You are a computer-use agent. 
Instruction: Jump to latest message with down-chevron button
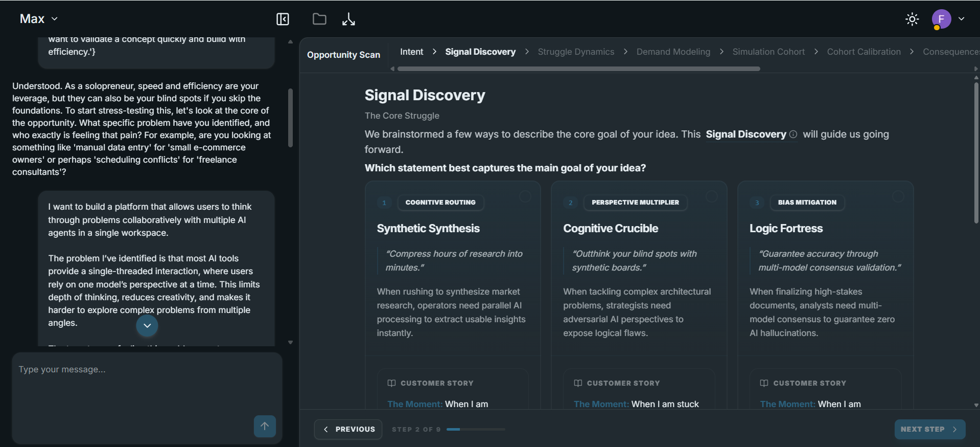(x=147, y=325)
